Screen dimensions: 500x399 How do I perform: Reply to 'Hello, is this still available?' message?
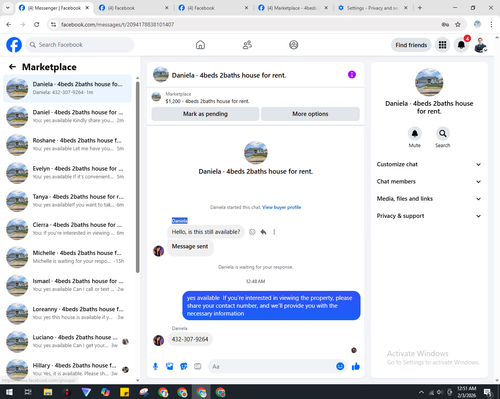click(x=263, y=232)
